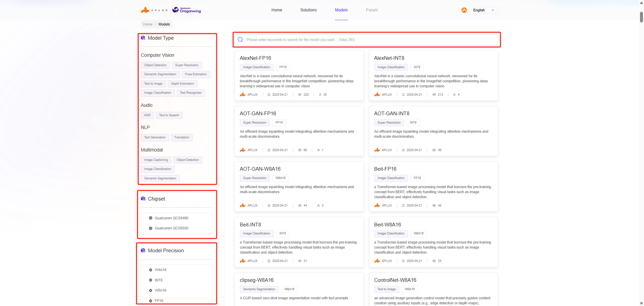The height and width of the screenshot is (306, 644).
Task: Click the model keyword search field
Action: tap(369, 40)
